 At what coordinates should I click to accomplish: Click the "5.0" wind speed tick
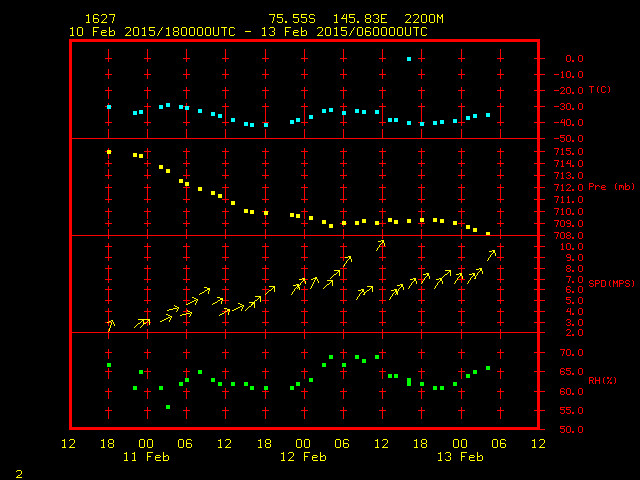click(574, 301)
